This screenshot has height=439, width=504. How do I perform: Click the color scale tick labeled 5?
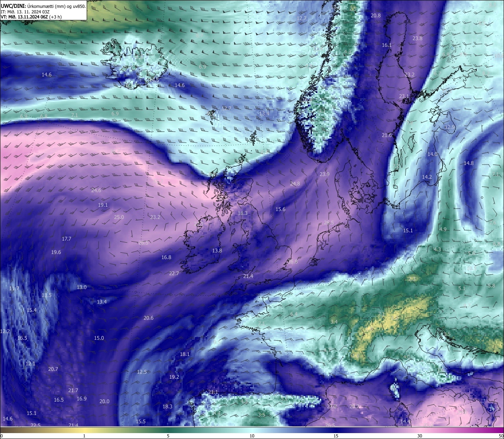[x=168, y=436]
